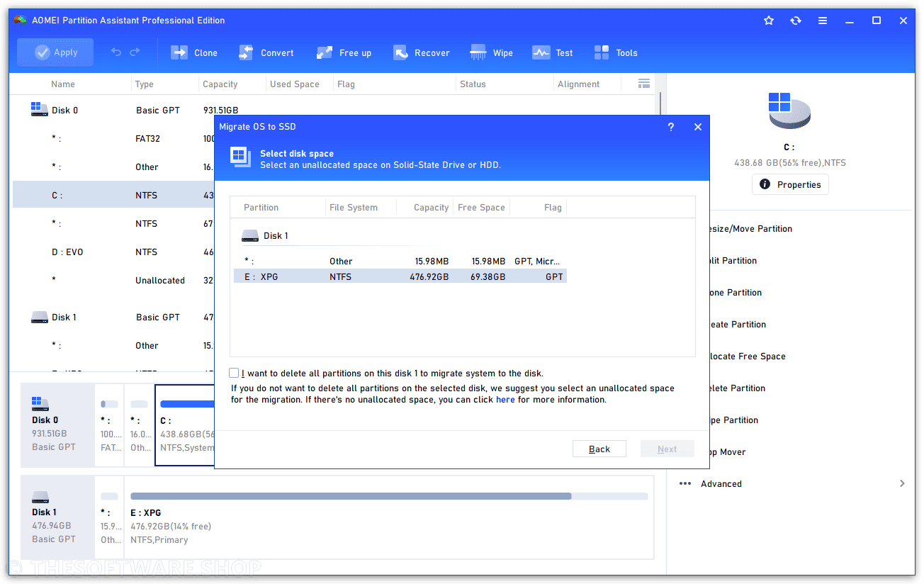Open the Free up toolbar item

(344, 52)
